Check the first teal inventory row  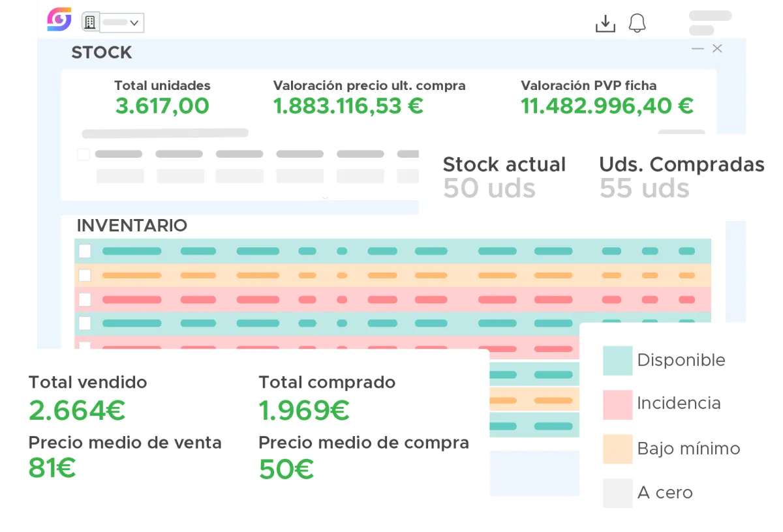(x=85, y=251)
